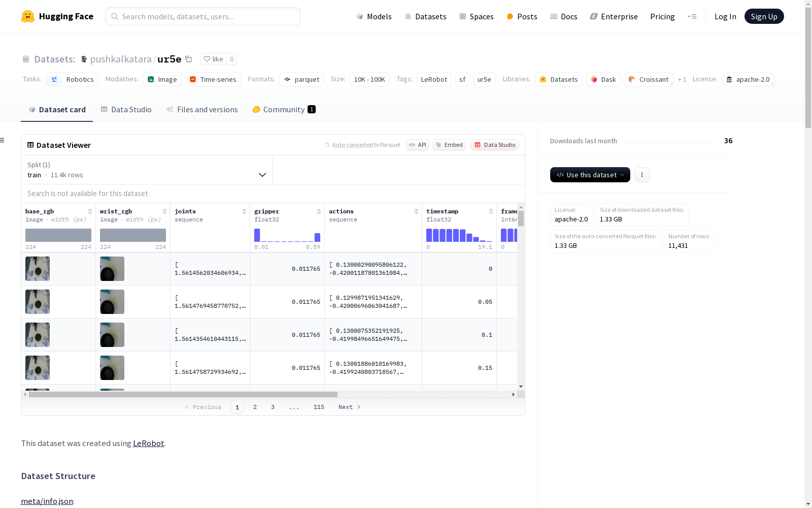Go to Datasets in the top navigation
Image resolution: width=812 pixels, height=508 pixels.
pos(425,16)
